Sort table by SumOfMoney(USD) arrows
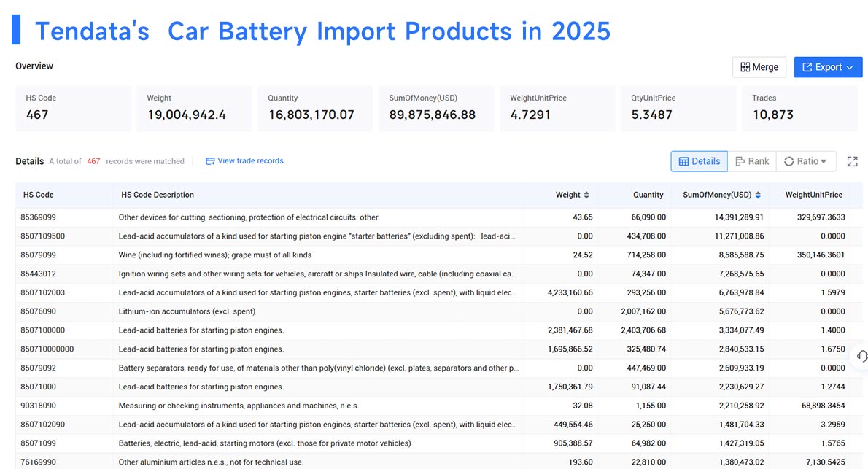The height and width of the screenshot is (469, 868). (758, 195)
